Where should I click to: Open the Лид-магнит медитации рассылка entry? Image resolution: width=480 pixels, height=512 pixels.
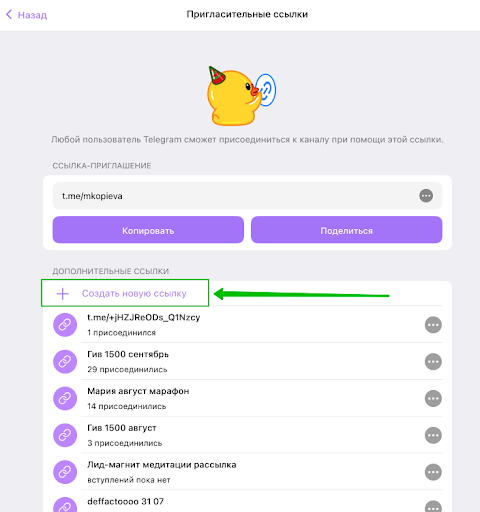[247, 472]
